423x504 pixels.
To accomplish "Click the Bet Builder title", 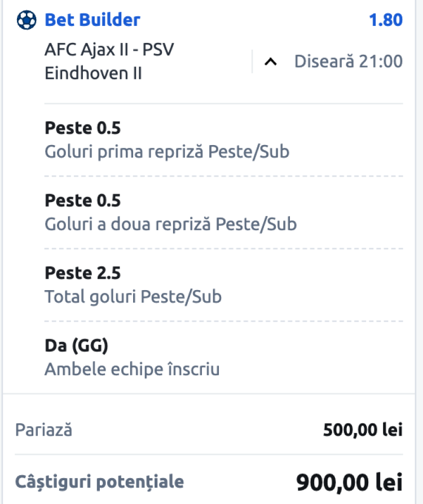I will (x=92, y=21).
